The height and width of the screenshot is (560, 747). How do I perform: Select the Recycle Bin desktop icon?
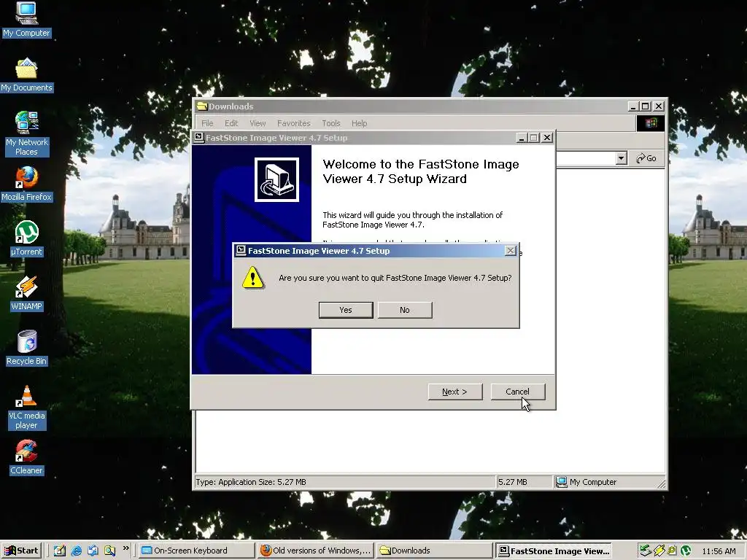click(x=26, y=348)
